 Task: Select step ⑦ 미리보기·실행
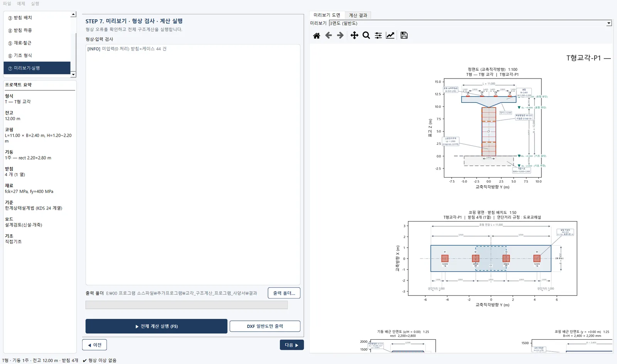coord(37,68)
